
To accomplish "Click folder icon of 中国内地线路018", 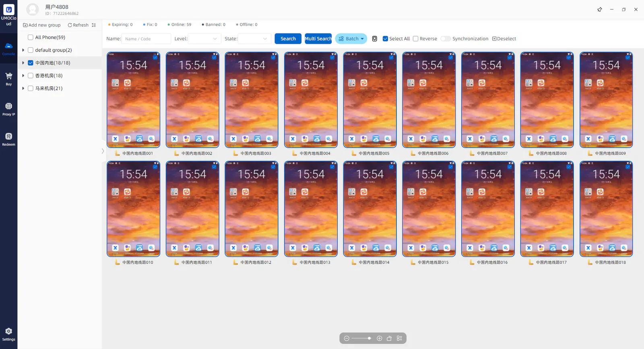I will tap(590, 262).
